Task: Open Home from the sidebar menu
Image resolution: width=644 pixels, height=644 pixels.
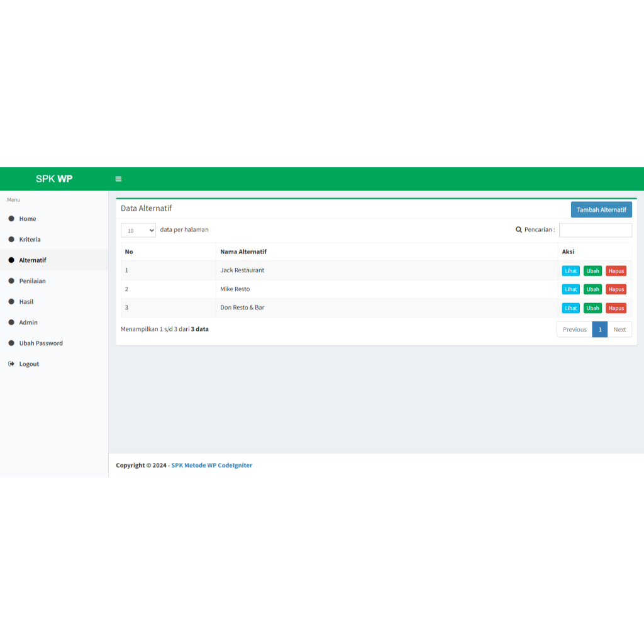Action: point(28,219)
